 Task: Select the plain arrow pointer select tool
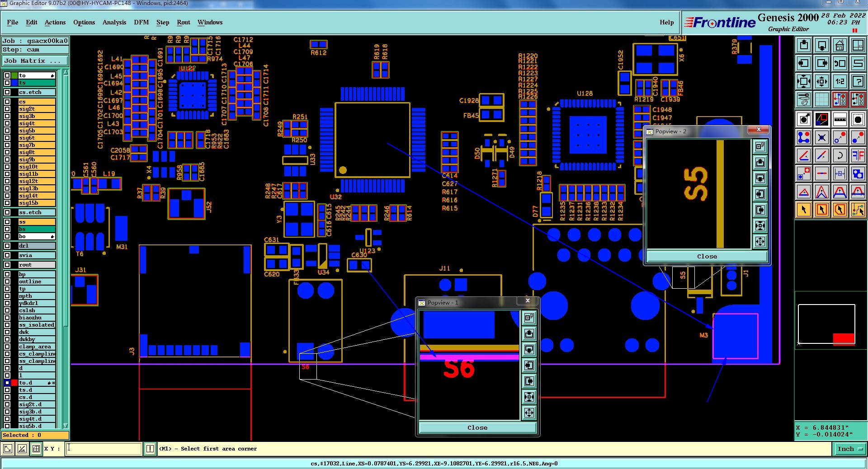tap(804, 210)
